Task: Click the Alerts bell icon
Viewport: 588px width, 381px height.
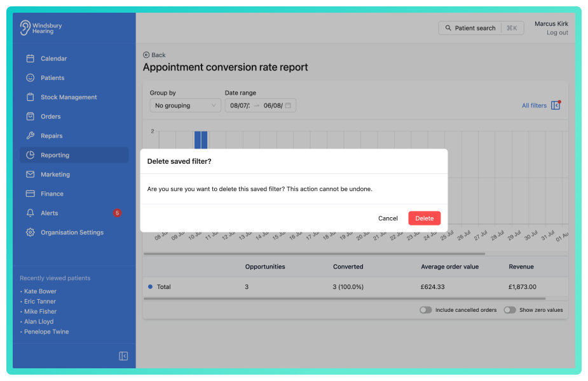Action: click(x=31, y=213)
